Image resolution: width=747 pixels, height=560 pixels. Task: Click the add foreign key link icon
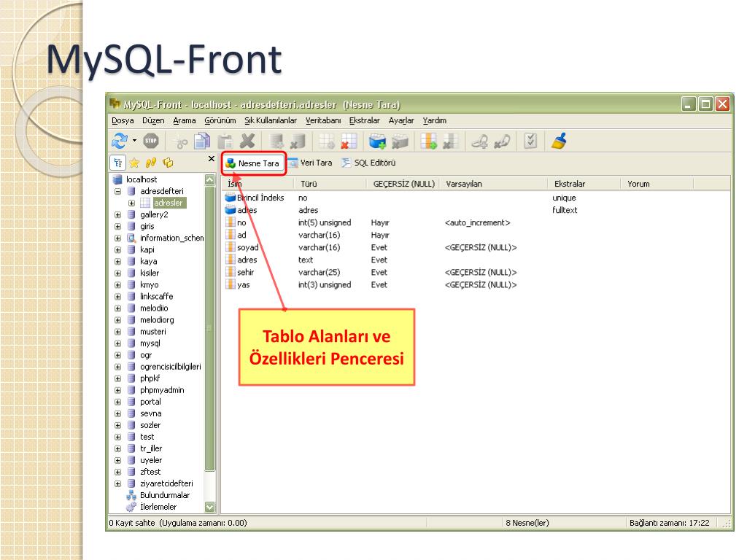[x=480, y=141]
